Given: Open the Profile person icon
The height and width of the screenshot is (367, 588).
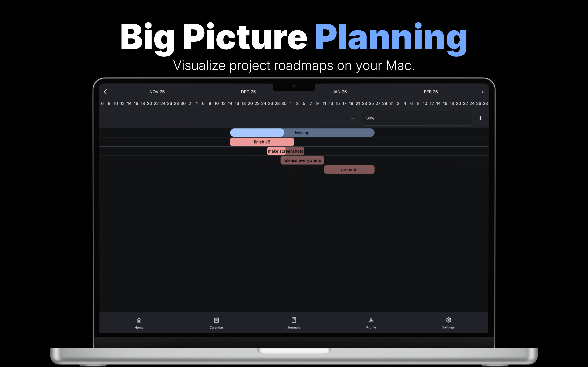Looking at the screenshot, I should (371, 320).
